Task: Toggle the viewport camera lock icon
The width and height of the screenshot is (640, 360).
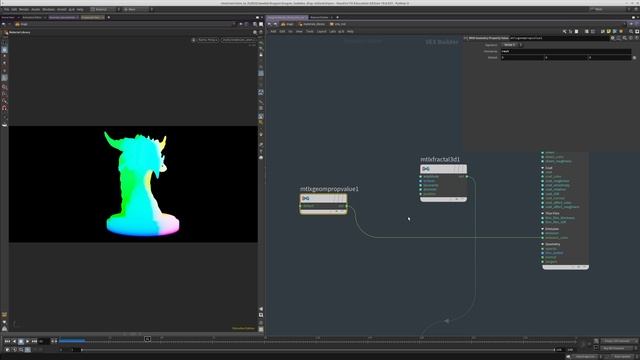Action: pyautogui.click(x=193, y=40)
